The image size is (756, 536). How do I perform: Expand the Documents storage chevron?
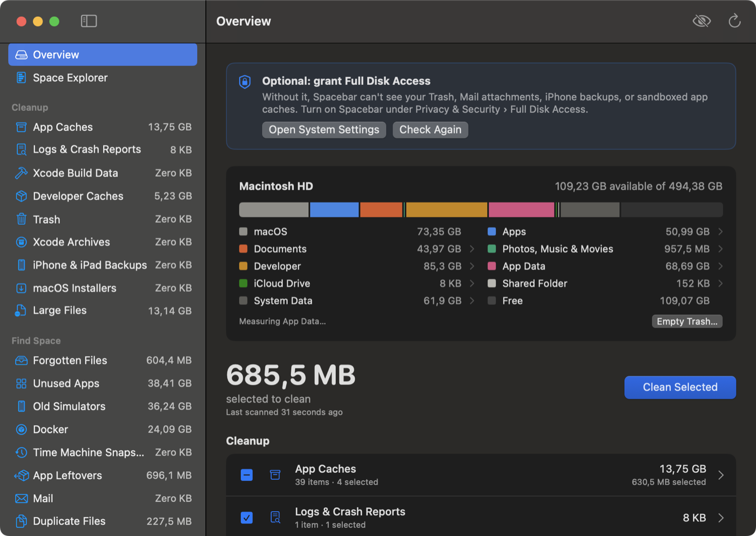point(472,249)
